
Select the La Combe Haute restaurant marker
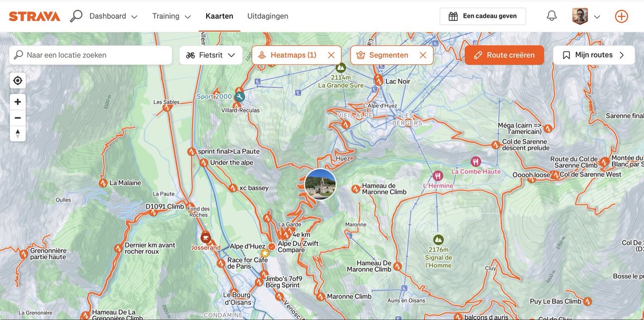pos(475,162)
